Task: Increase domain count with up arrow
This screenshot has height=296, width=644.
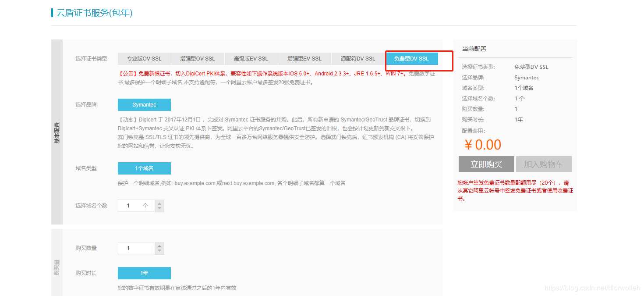Action: [159, 203]
